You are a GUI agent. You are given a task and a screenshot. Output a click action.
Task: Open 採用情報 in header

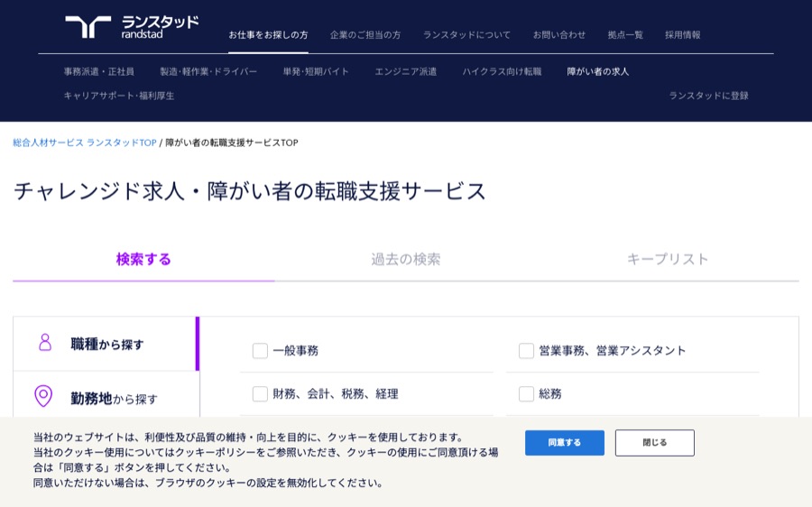683,34
